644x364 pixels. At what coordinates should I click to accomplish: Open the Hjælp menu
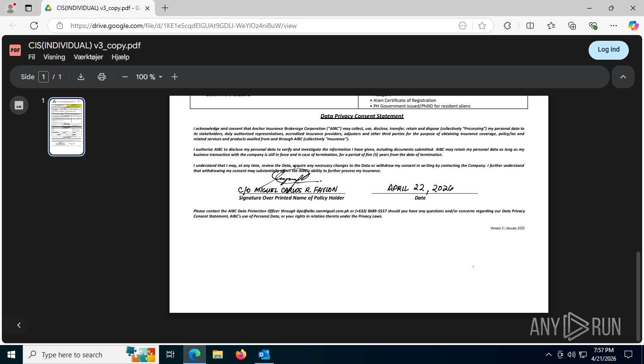[x=120, y=57]
